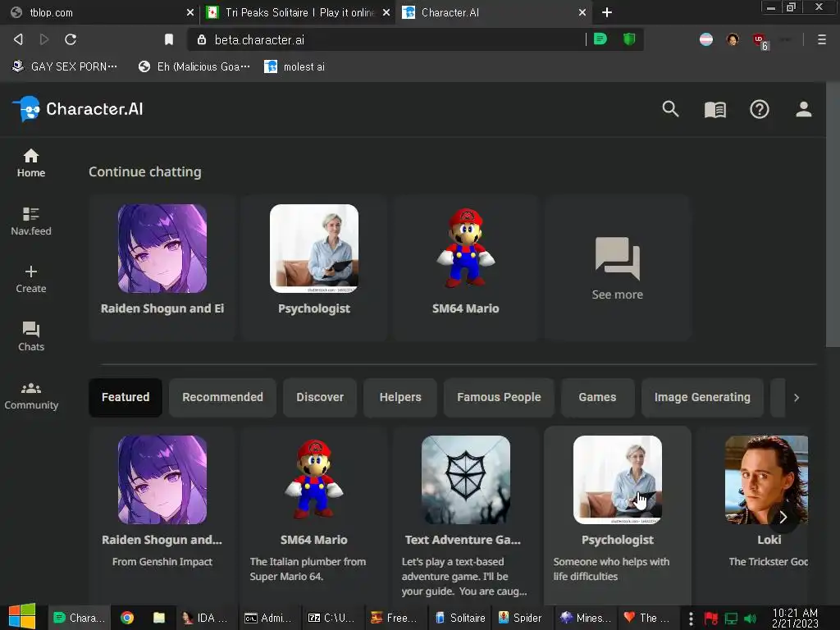
Task: Click the browser back arrow
Action: (x=18, y=39)
